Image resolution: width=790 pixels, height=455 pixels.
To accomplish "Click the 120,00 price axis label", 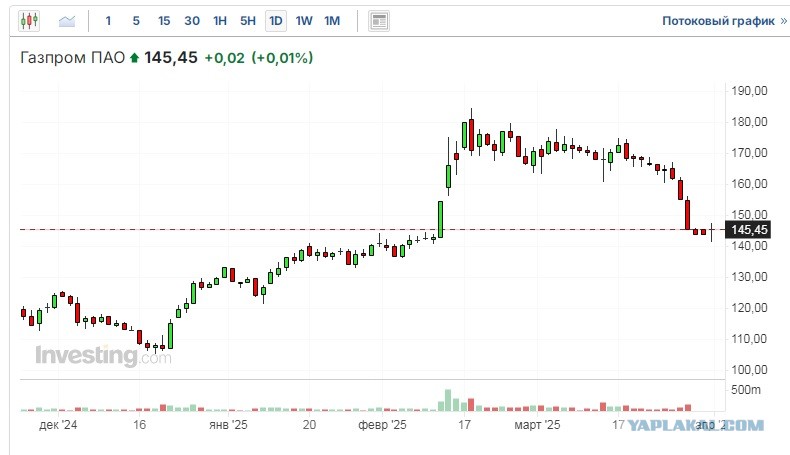I will [749, 308].
